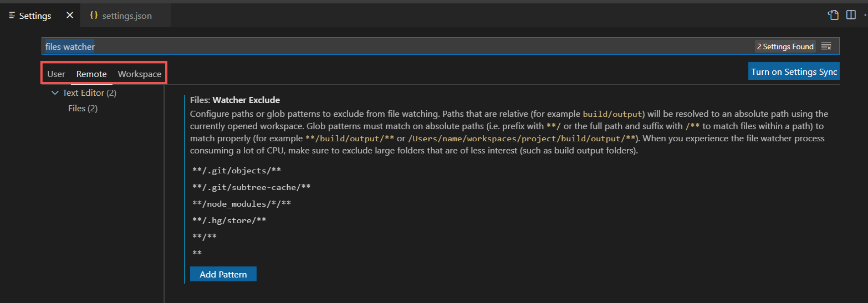The height and width of the screenshot is (303, 868).
Task: Click the Add Pattern button
Action: coord(223,274)
